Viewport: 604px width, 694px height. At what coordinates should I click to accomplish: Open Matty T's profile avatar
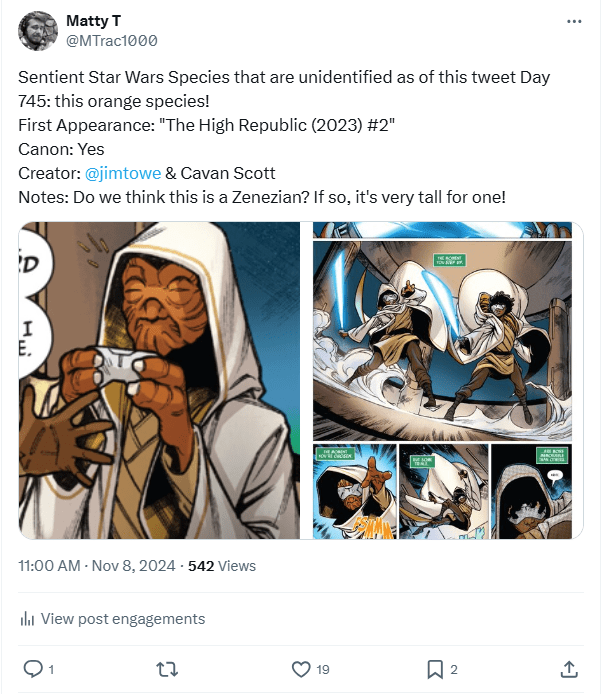point(37,31)
